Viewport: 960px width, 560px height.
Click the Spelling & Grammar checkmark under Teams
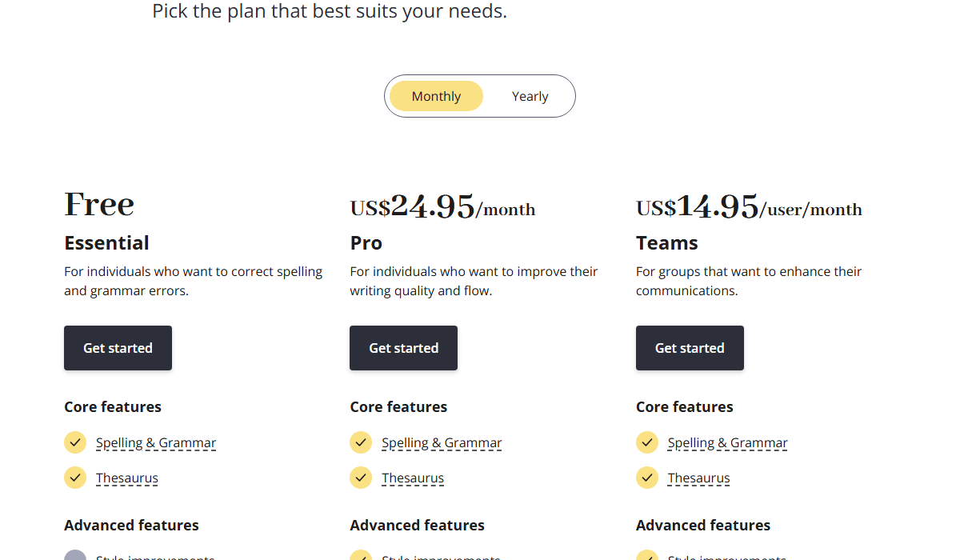(x=647, y=442)
